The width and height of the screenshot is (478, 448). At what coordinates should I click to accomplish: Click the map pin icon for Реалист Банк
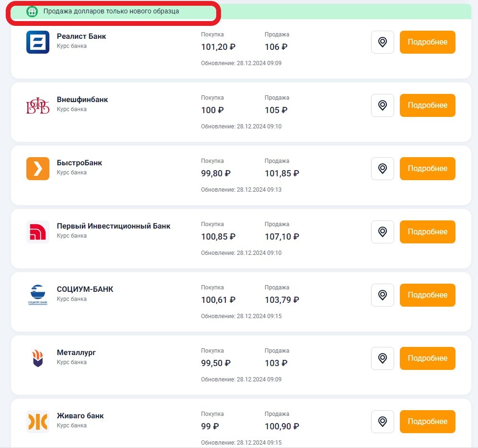(382, 42)
